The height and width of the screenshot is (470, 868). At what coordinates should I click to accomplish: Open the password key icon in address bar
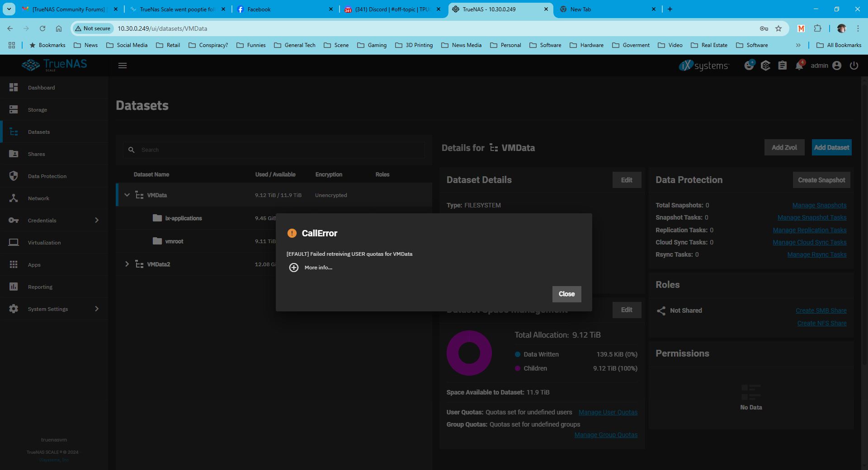(764, 28)
